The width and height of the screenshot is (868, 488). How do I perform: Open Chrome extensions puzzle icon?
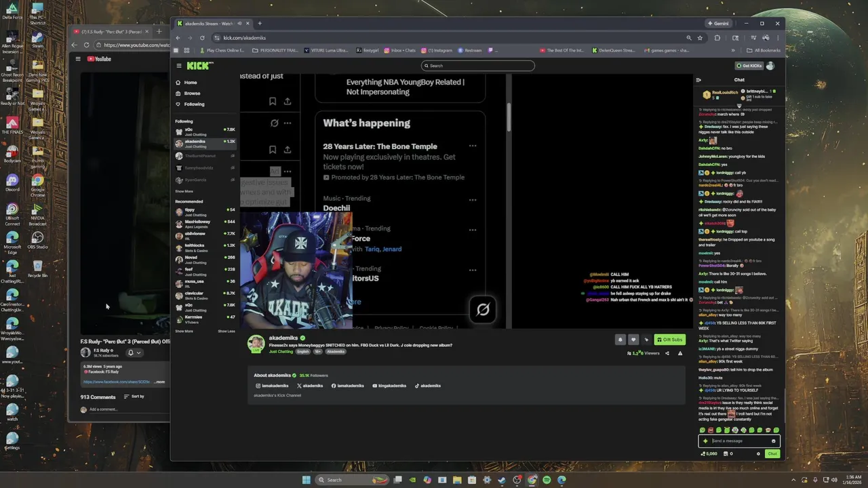pyautogui.click(x=717, y=38)
